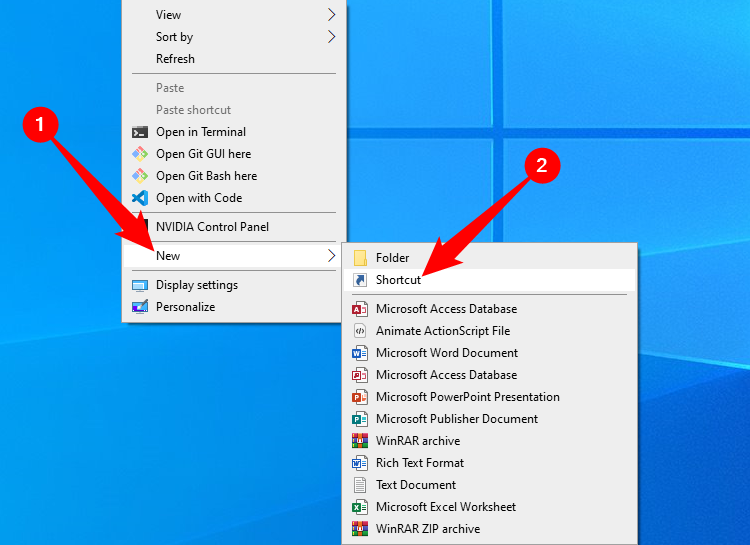Open NVIDIA Control Panel
This screenshot has height=545, width=750.
(x=234, y=227)
